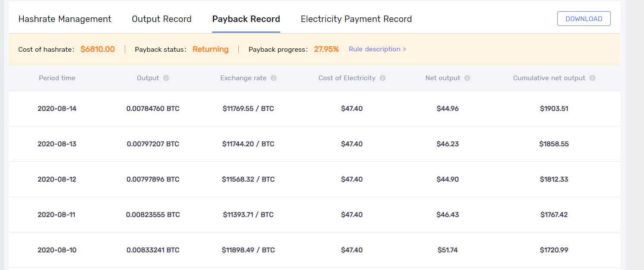The width and height of the screenshot is (644, 270).
Task: Click the 27.95% payback progress value
Action: (x=326, y=49)
